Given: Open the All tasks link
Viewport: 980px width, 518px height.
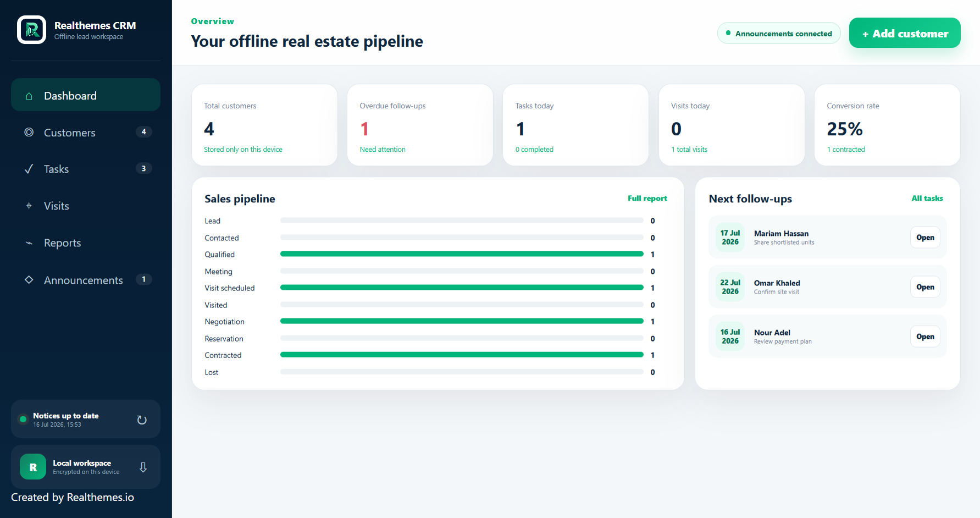Looking at the screenshot, I should [927, 199].
